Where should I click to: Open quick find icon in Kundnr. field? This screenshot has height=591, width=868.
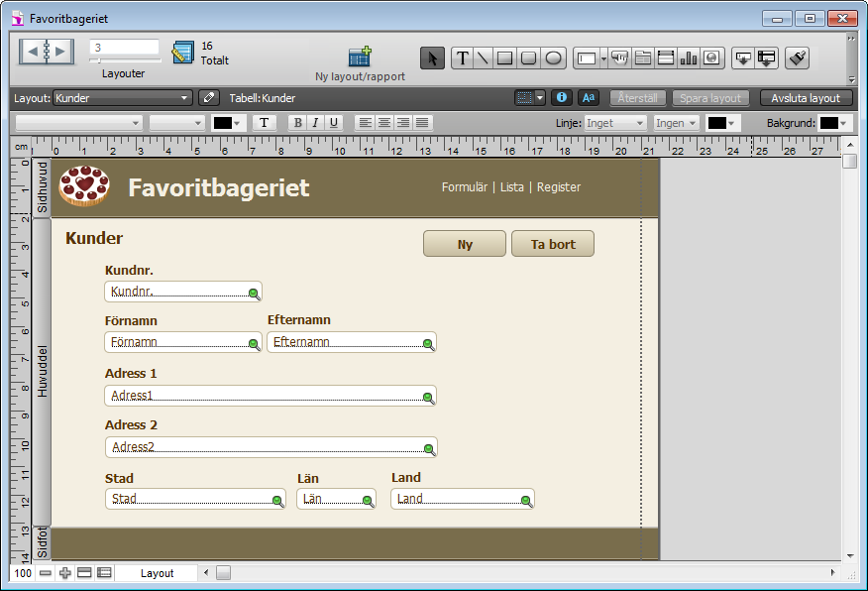click(254, 294)
